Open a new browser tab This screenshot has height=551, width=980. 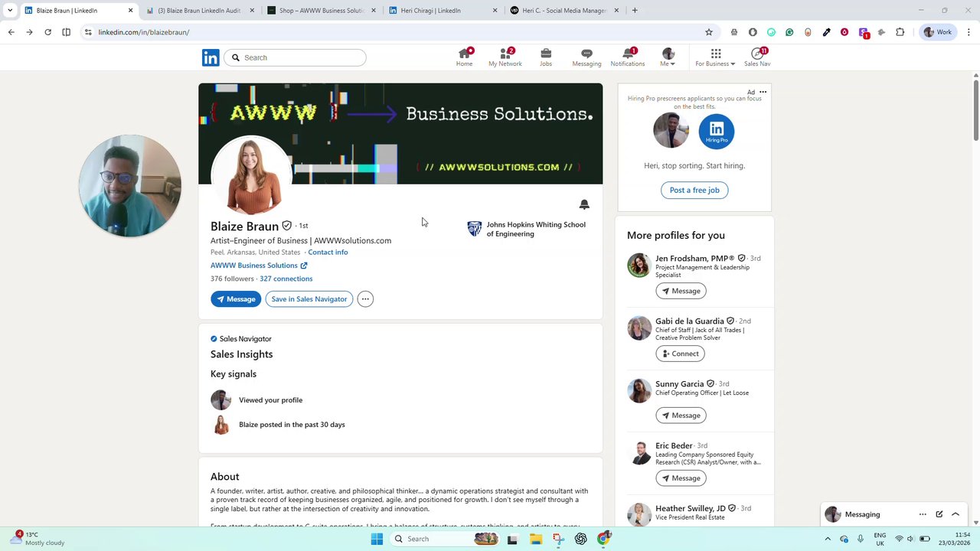point(635,11)
